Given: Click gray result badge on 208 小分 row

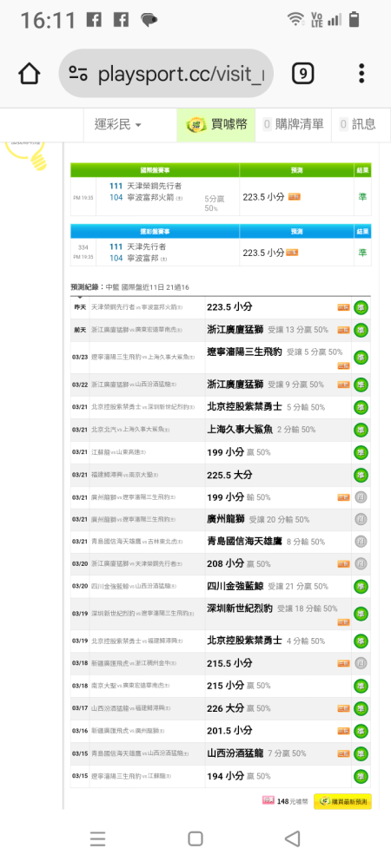Looking at the screenshot, I should pos(361,564).
